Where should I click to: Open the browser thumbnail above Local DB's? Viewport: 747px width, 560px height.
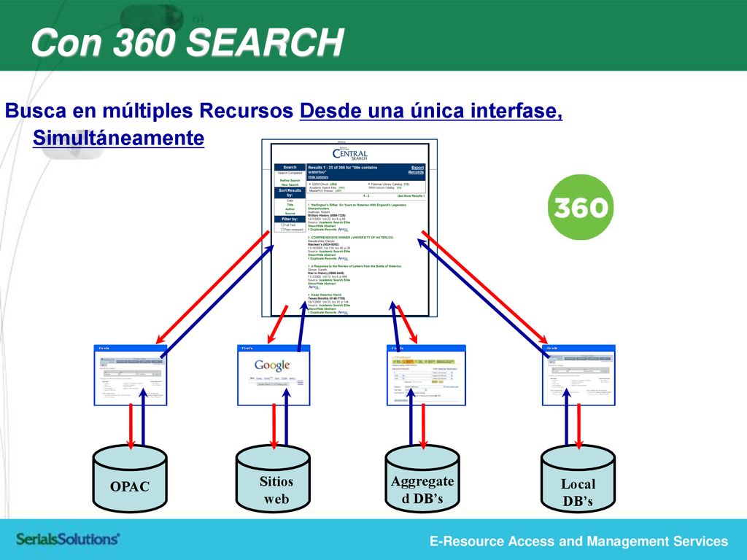(578, 376)
